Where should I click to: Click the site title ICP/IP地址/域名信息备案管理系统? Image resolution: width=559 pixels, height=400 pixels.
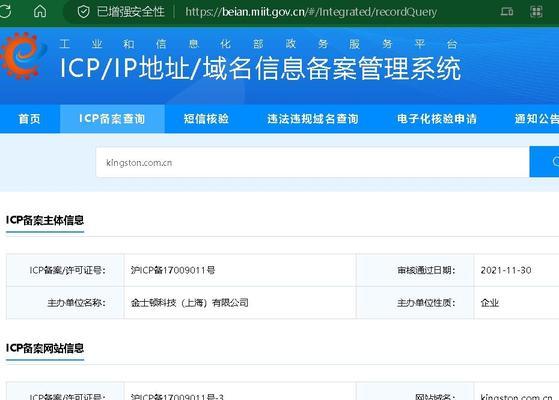[260, 68]
